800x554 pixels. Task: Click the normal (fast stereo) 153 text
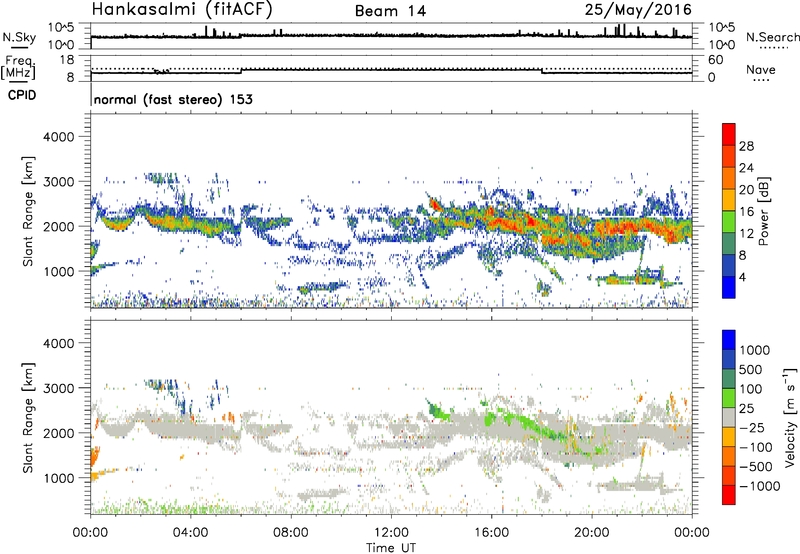(x=173, y=99)
